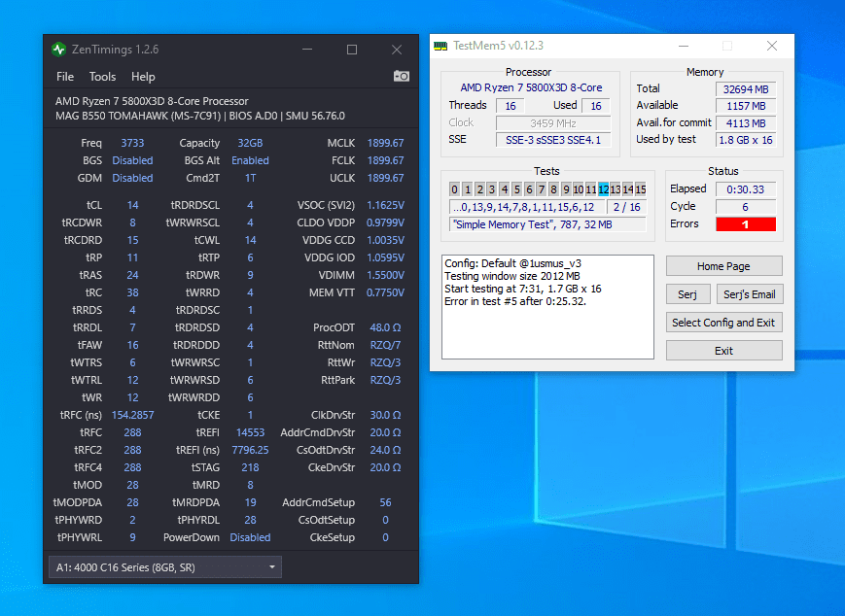Viewport: 845px width, 616px height.
Task: Click the AMD Ryzen 7 5800X3D 8-Core label in TestMem5
Action: [531, 87]
